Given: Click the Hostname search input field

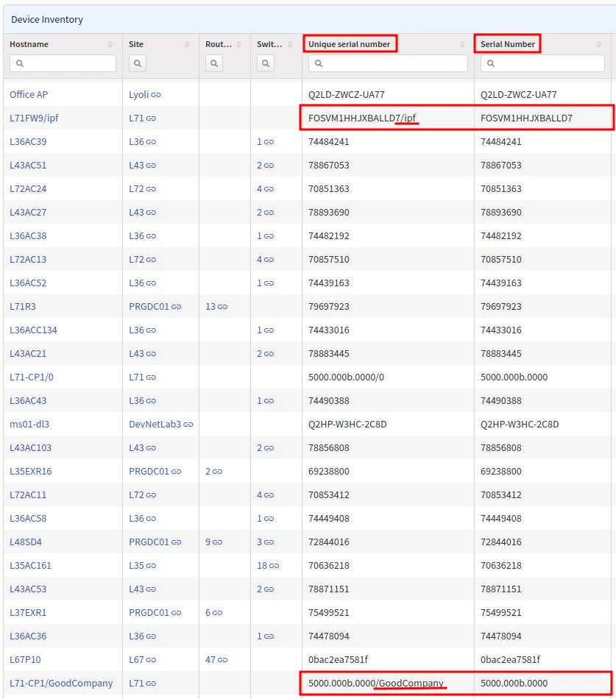Looking at the screenshot, I should (63, 64).
